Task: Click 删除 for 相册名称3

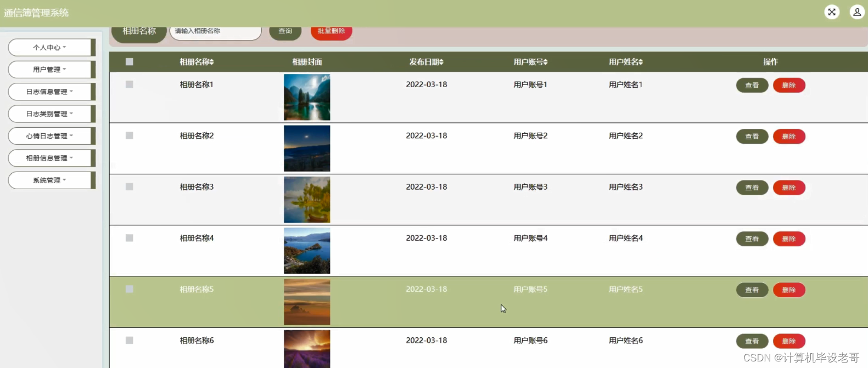Action: (x=789, y=188)
